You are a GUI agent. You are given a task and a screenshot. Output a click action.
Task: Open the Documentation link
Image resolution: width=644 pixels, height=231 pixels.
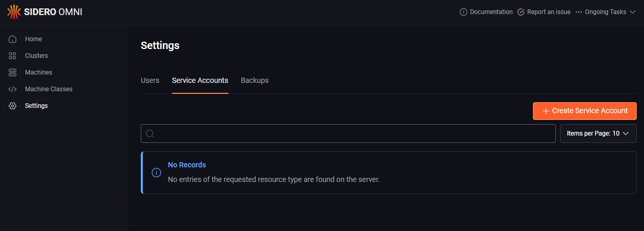click(491, 12)
